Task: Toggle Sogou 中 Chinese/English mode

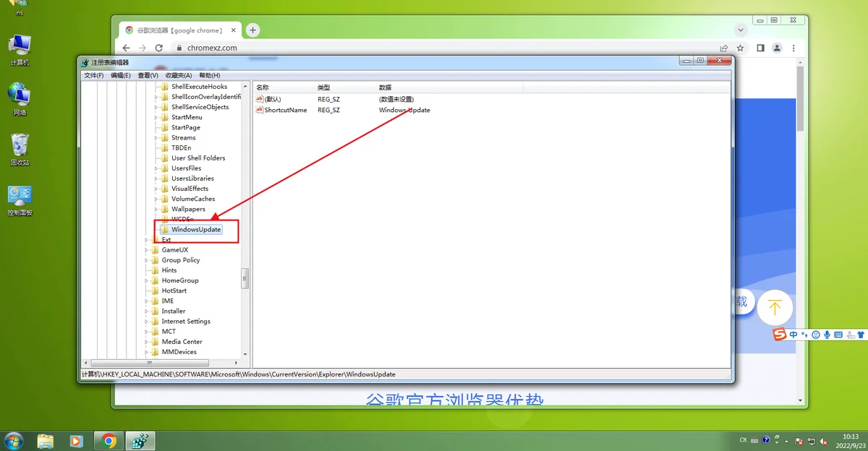Action: point(793,335)
